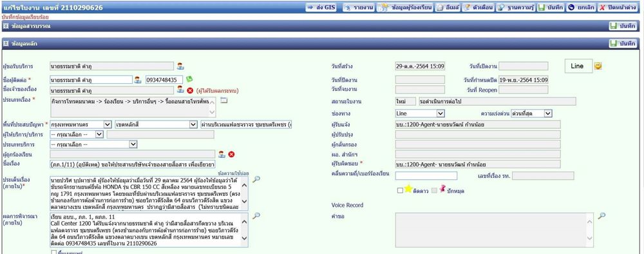This screenshot has width=644, height=254.
Task: Click person icon beside ชื่อผู้ติดต่อ field
Action: pyautogui.click(x=138, y=80)
